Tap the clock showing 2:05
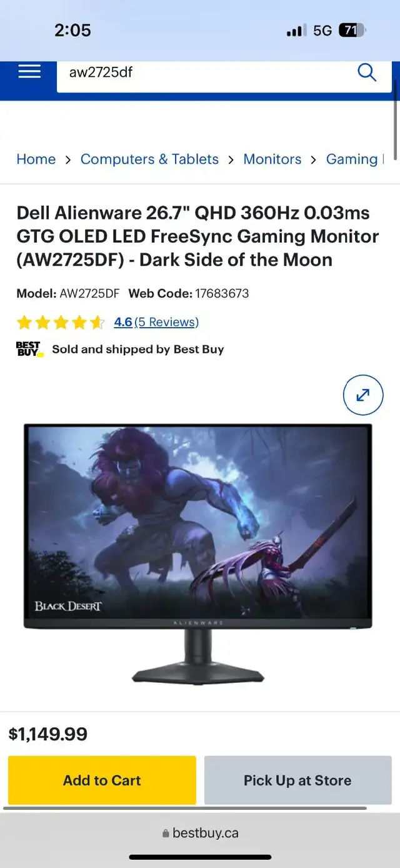400x868 pixels. 72,30
